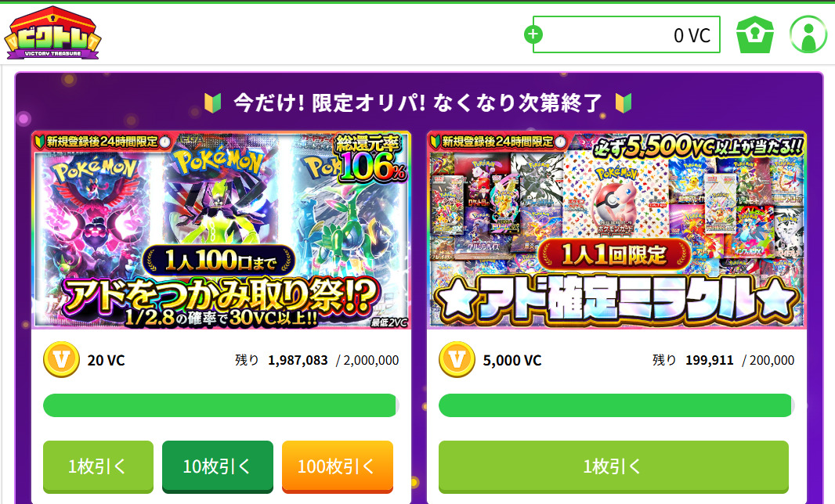Open the アドをつかみ取り祭 Pokemon banner

221,230
